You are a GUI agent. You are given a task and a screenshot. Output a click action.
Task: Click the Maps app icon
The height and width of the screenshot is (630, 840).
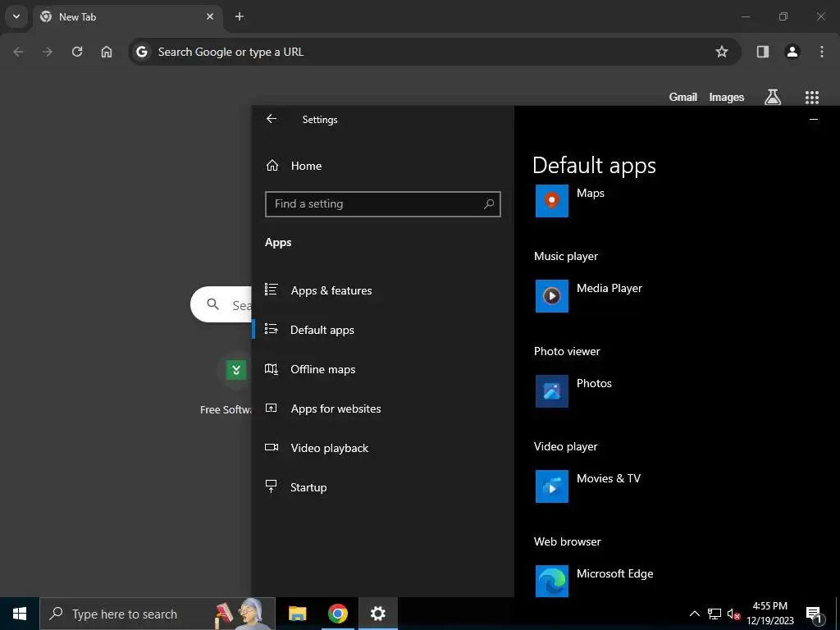point(552,201)
